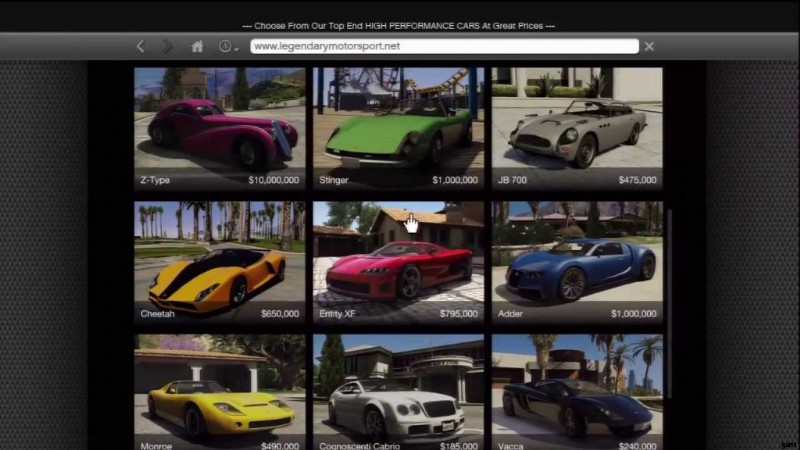Click the Adder name label
Viewport: 800px width, 450px height.
510,314
